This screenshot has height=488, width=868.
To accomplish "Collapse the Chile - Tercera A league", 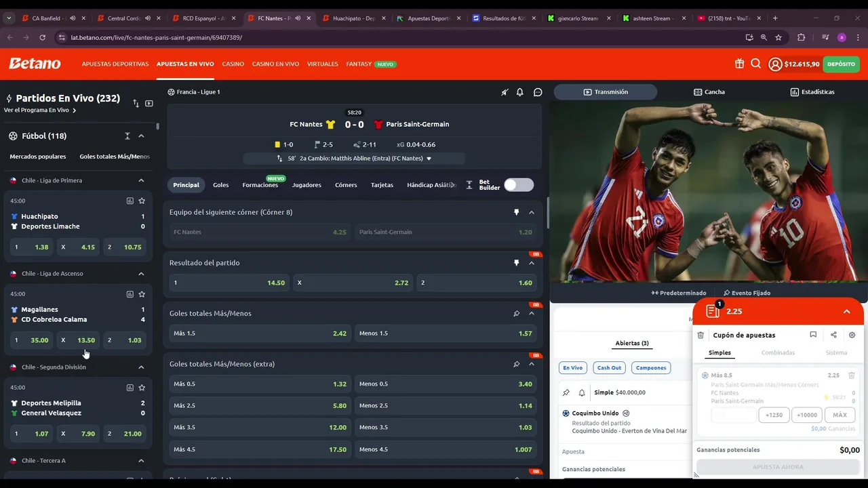I will click(141, 461).
